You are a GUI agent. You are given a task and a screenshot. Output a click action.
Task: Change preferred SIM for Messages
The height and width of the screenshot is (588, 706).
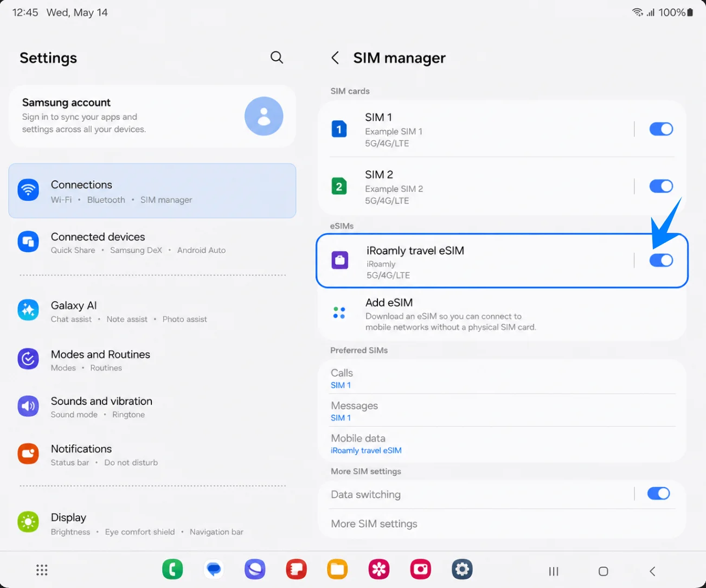tap(502, 411)
